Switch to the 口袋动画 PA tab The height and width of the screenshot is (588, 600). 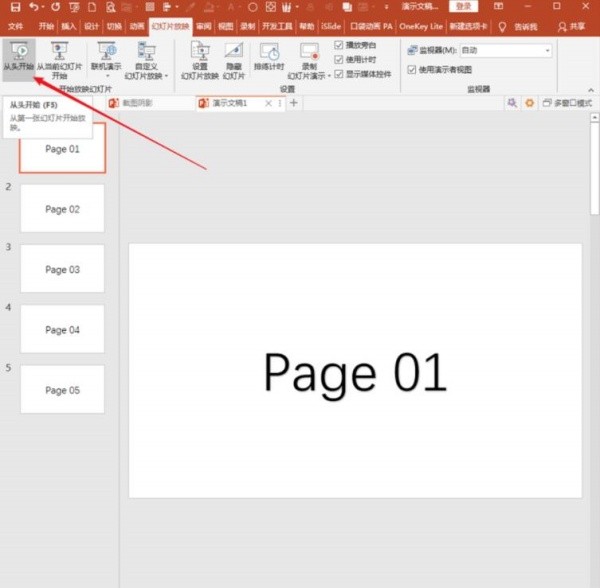[x=371, y=26]
